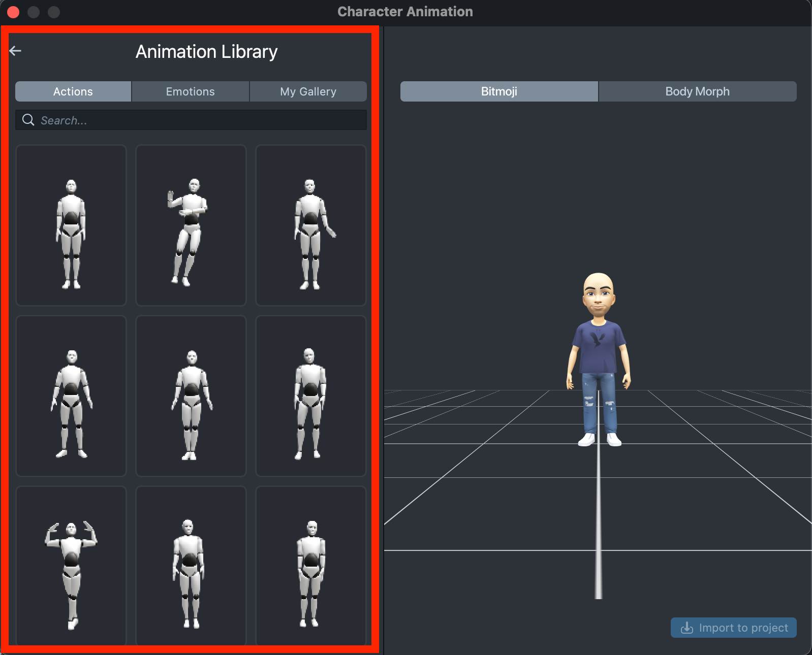Open the My Gallery tab
This screenshot has height=655, width=812.
point(308,91)
